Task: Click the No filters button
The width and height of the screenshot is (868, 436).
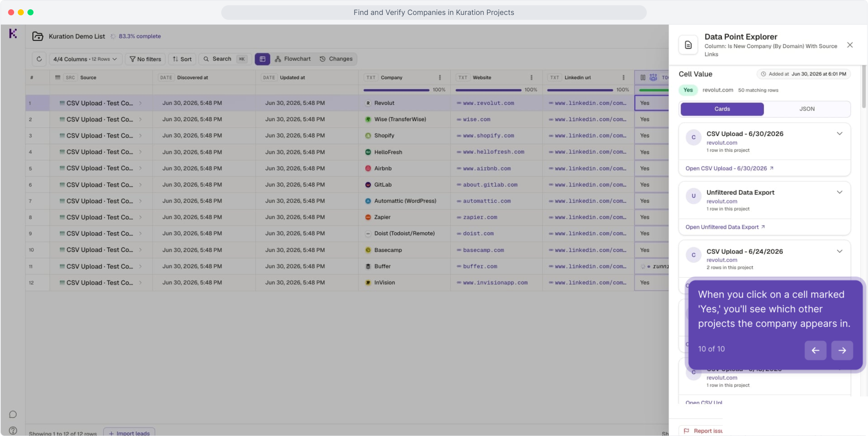Action: 145,59
